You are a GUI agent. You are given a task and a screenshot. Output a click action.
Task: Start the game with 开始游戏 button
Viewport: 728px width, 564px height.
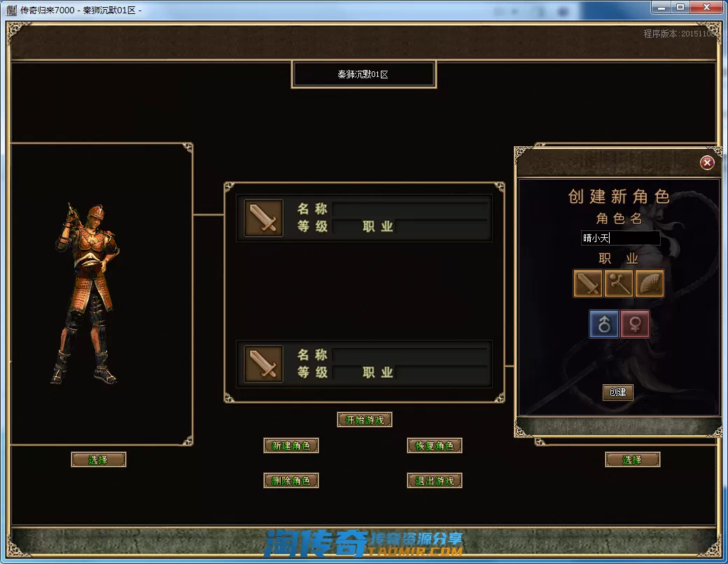pos(365,420)
